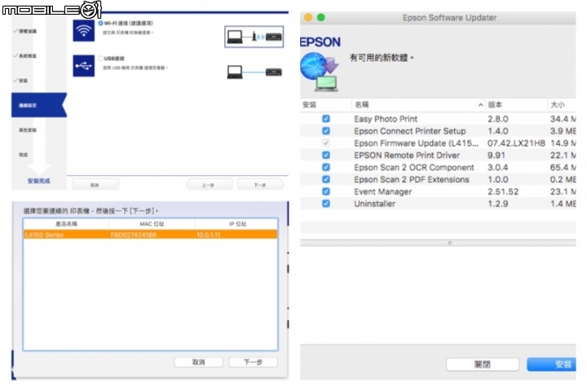Select the 其他安裝 step in sidebar

[x=28, y=130]
